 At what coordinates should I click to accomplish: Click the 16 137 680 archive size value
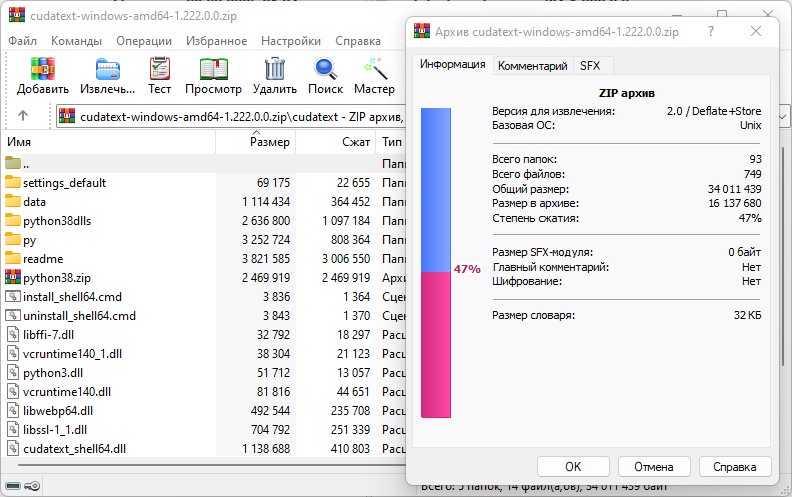coord(734,203)
